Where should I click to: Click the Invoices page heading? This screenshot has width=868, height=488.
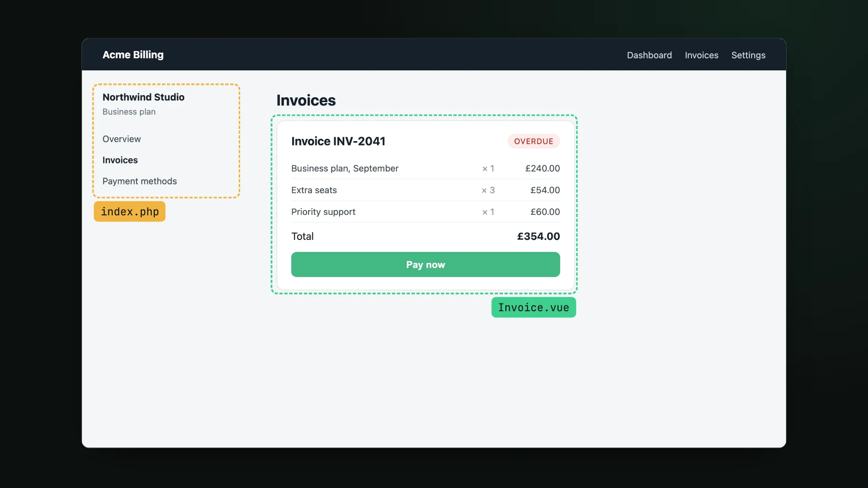click(x=306, y=100)
